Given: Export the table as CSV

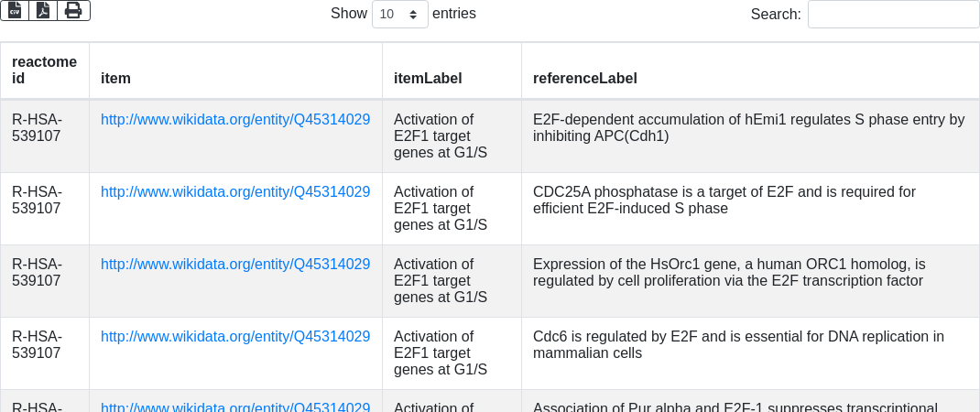Looking at the screenshot, I should point(15,10).
